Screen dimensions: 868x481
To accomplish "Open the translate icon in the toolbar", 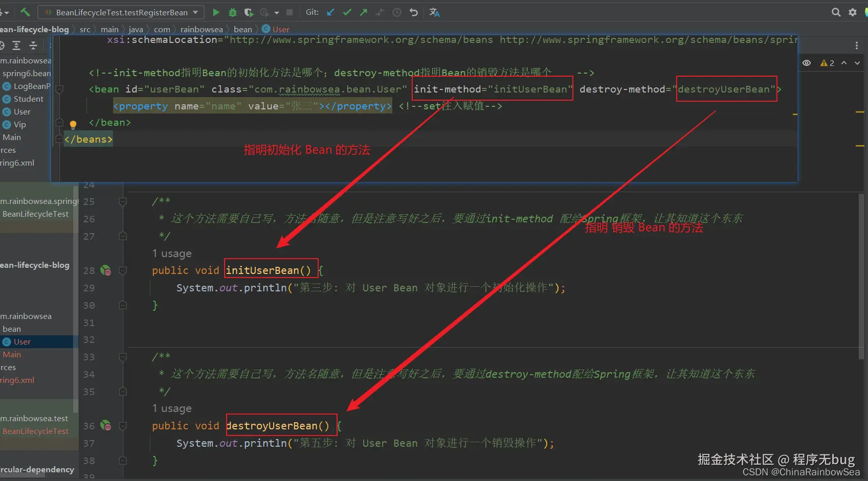I will tap(434, 12).
